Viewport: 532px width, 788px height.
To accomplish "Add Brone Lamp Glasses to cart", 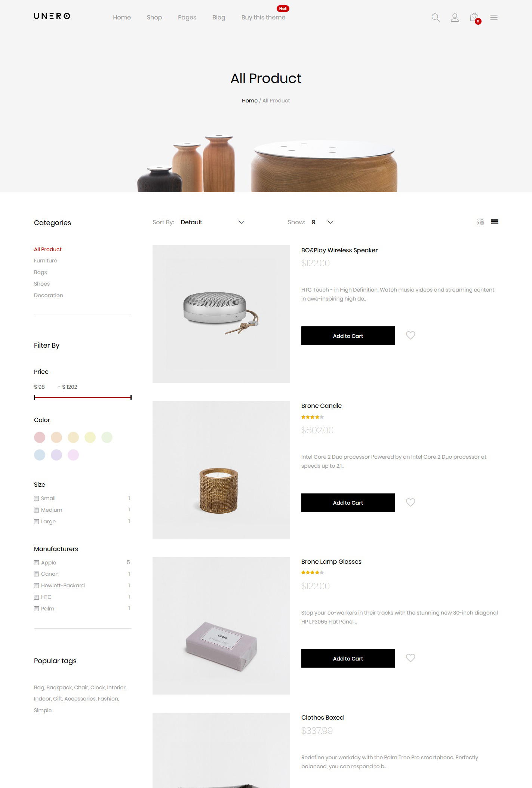I will 348,658.
